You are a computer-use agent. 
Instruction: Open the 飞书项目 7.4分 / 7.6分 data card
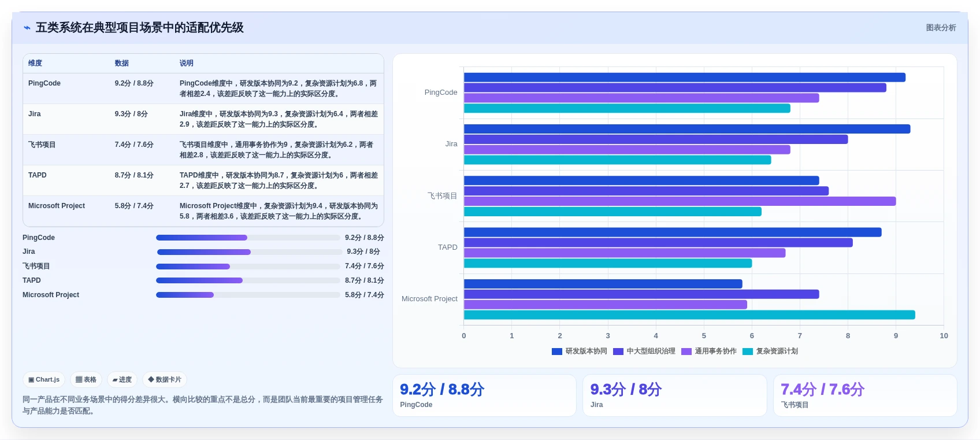(865, 395)
